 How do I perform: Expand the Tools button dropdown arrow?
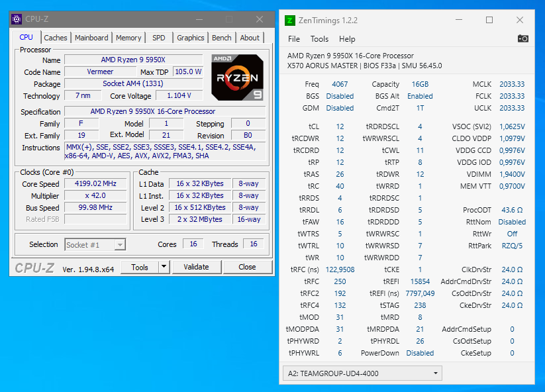click(x=164, y=268)
